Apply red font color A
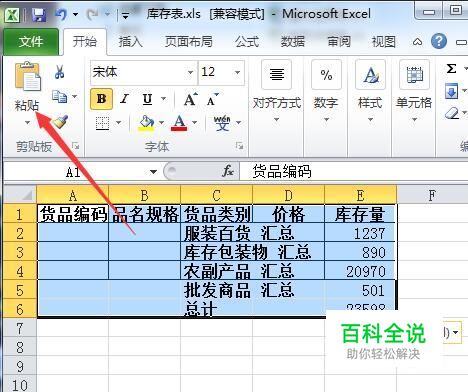This screenshot has width=468, height=392. pyautogui.click(x=179, y=123)
